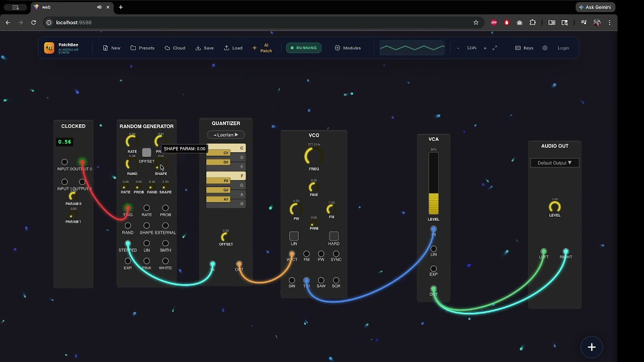
Task: Open the Modules browser
Action: tap(348, 48)
